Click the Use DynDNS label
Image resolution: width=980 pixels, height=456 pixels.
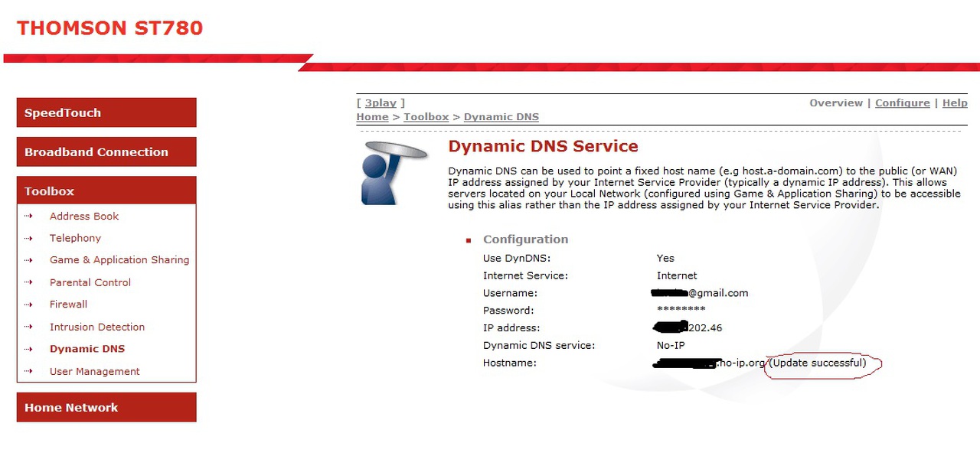517,258
